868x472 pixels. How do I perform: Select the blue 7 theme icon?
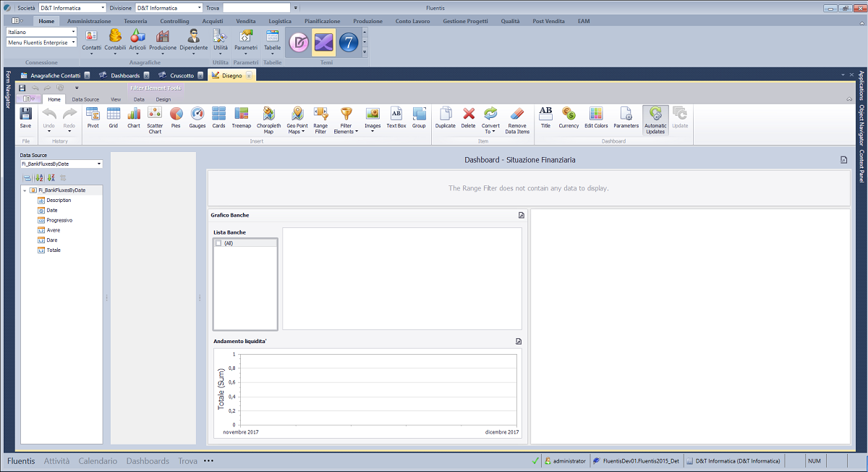tap(349, 43)
